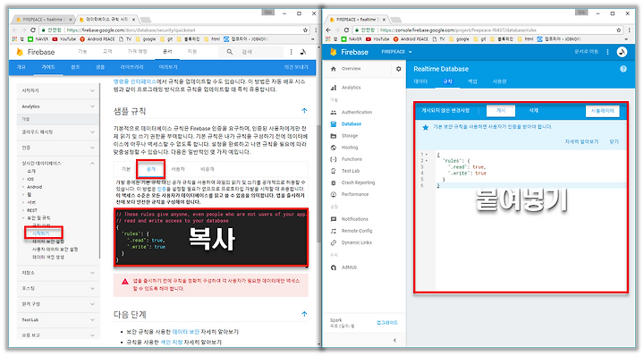Screen dimensions: 644x356
Task: Open the three-dot menu in the console header
Action: tap(607, 52)
